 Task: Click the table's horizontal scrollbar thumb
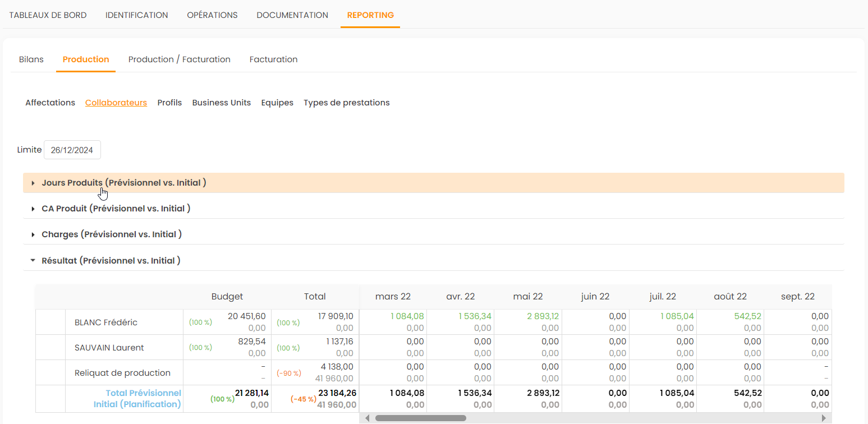[x=420, y=418]
